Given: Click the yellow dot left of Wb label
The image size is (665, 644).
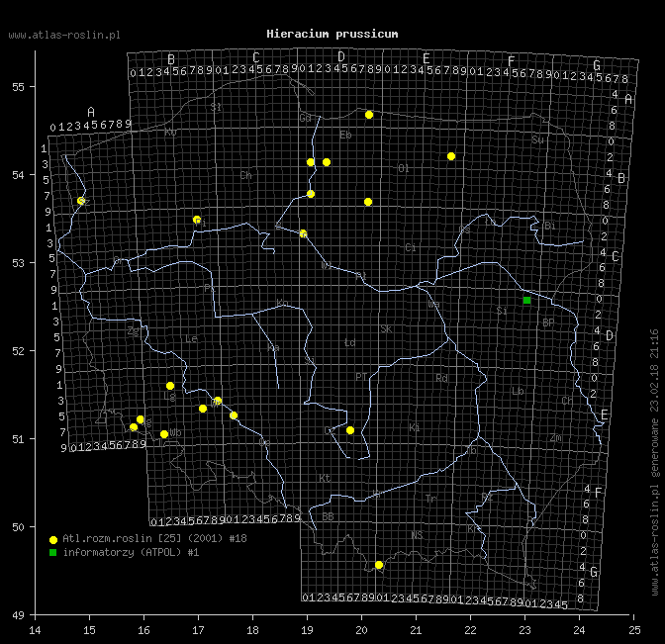Looking at the screenshot, I should pyautogui.click(x=164, y=434).
